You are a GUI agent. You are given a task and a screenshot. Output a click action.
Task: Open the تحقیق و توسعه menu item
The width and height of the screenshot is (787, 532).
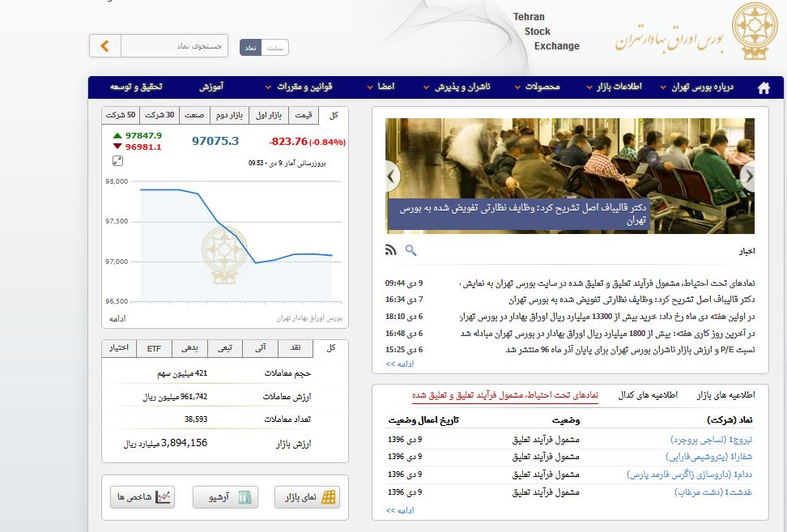pos(136,87)
